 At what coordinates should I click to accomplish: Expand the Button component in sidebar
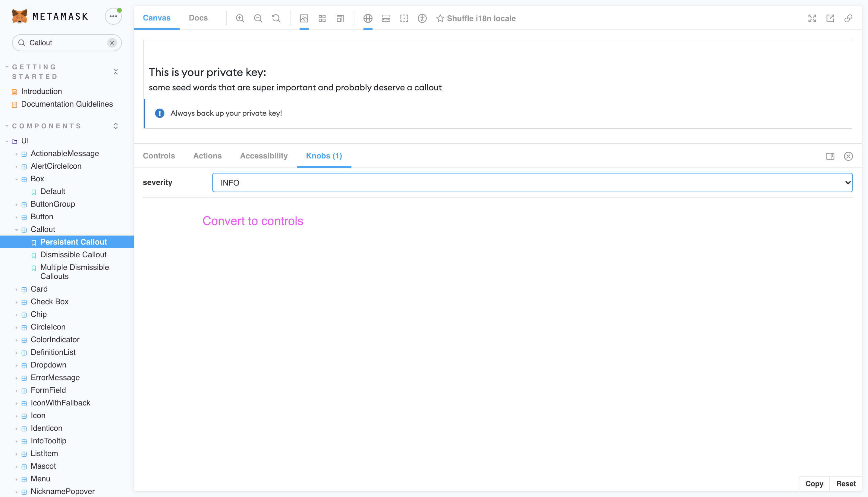(x=17, y=217)
